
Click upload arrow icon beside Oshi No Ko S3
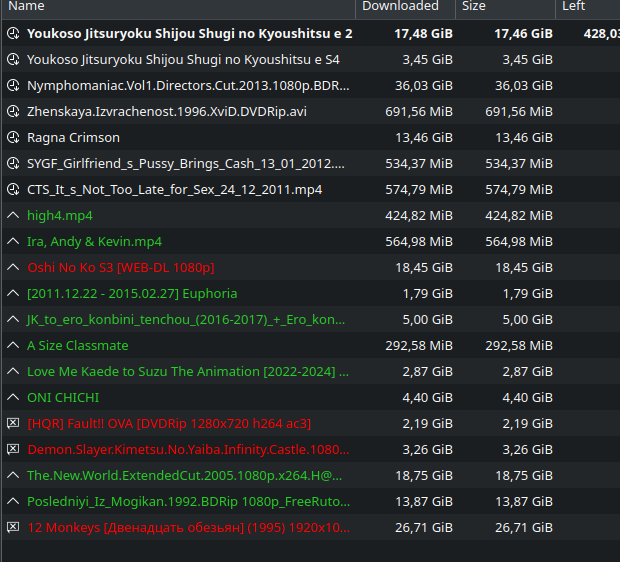pos(13,267)
